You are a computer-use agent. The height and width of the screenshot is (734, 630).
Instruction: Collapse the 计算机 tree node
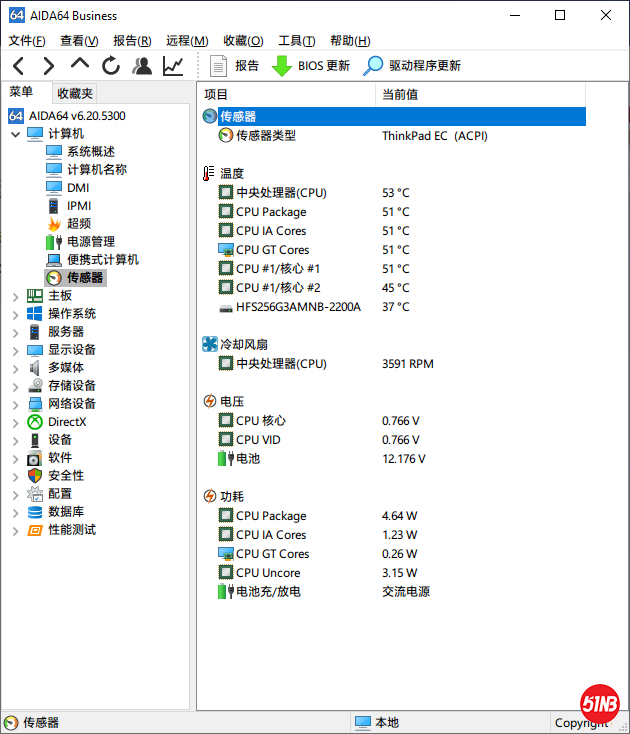tap(15, 134)
